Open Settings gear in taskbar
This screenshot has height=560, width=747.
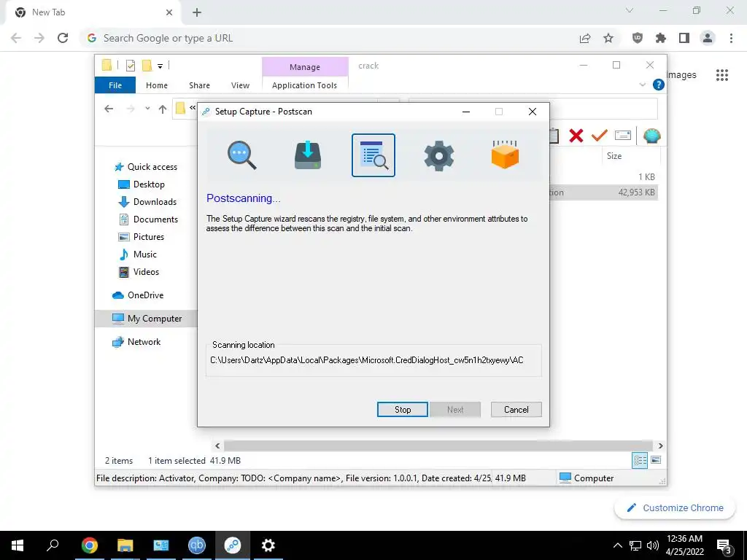coord(268,545)
